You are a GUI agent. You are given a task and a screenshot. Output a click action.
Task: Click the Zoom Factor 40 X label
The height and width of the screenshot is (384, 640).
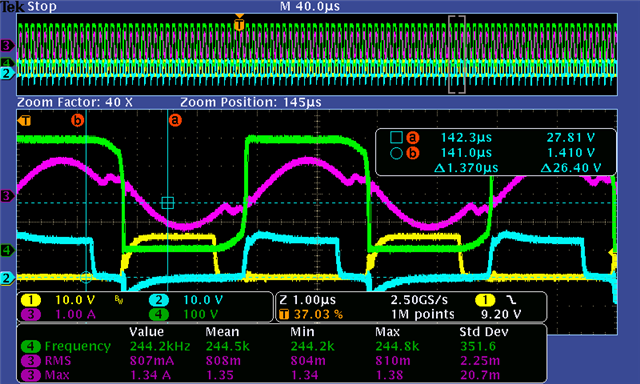click(75, 102)
